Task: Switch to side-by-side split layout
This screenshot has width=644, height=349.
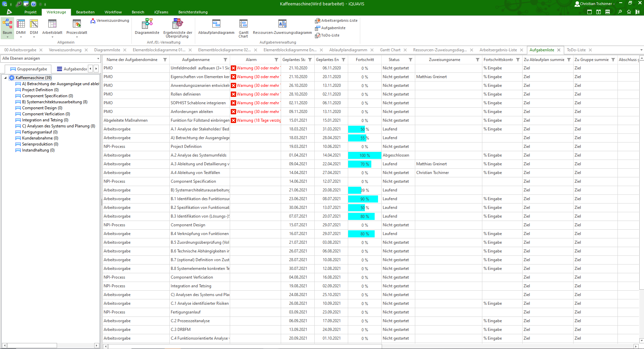Action: coord(599,12)
